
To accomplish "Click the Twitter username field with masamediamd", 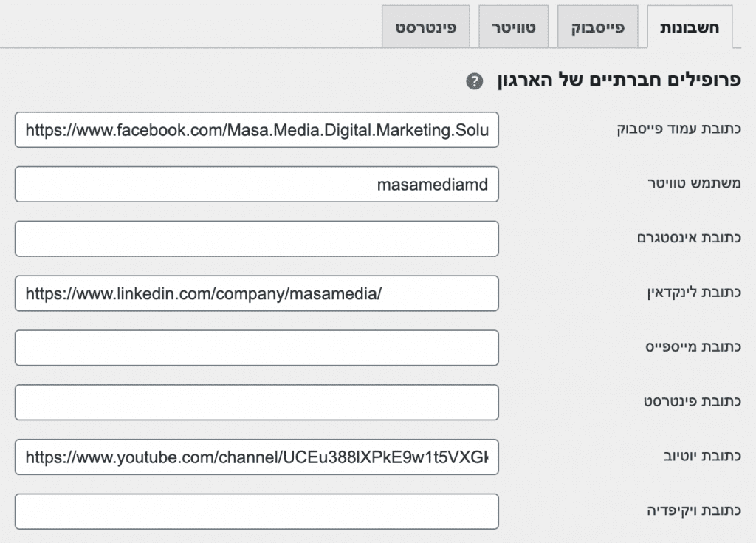I will (256, 185).
